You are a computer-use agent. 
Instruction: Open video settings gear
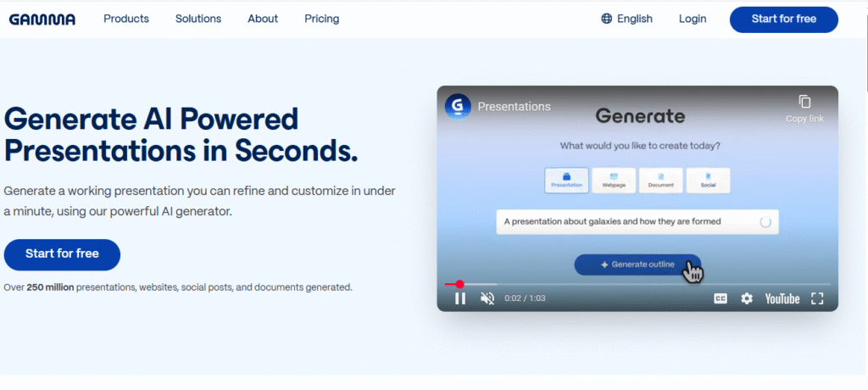click(x=747, y=298)
